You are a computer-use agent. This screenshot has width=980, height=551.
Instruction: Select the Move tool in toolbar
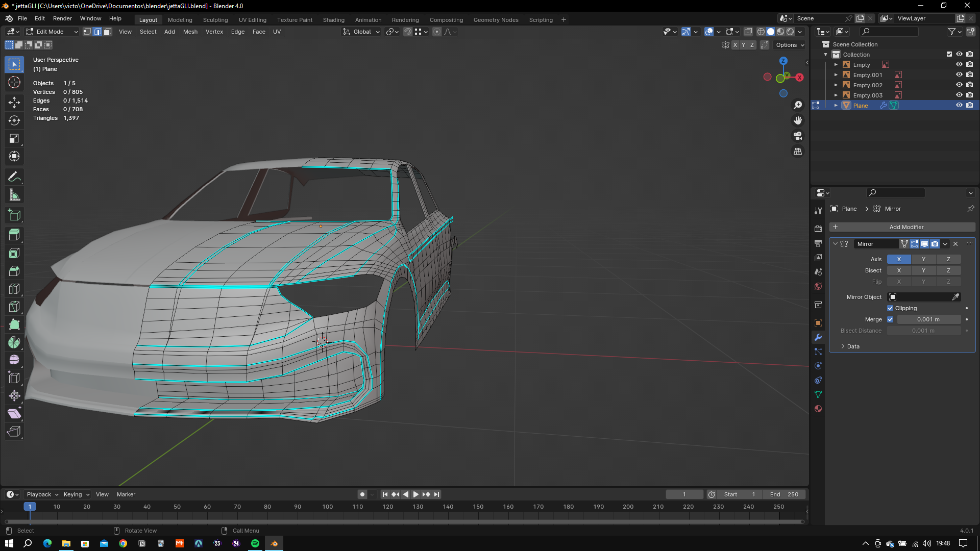14,103
